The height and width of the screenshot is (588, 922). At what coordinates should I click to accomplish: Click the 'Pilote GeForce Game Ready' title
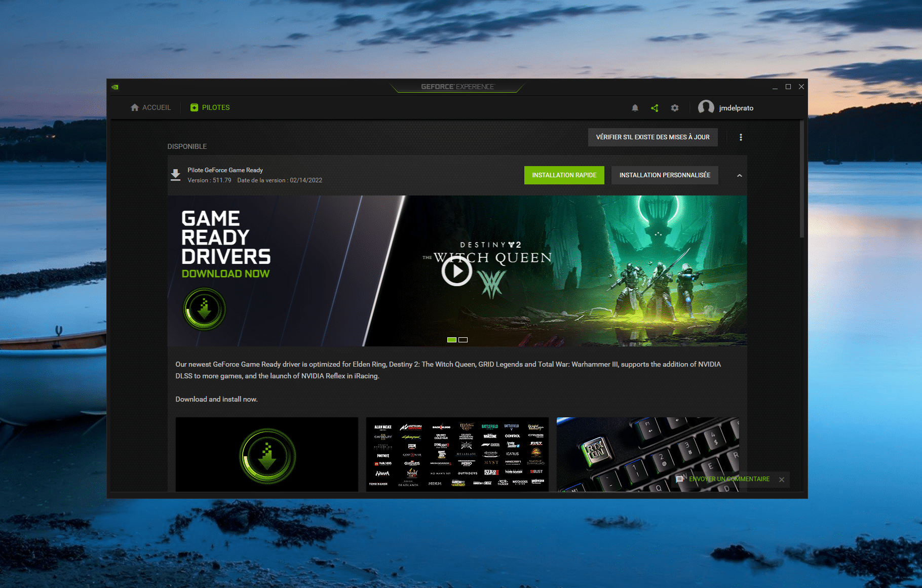pos(225,170)
